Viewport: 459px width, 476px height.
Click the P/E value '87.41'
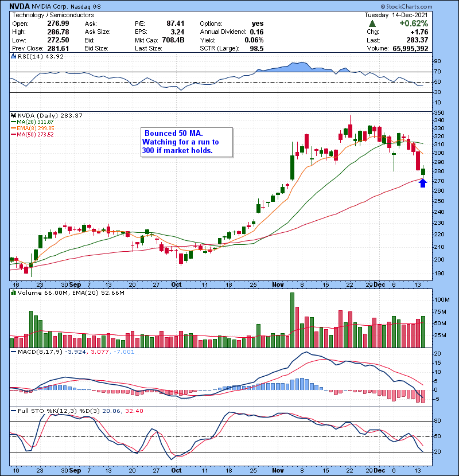(175, 24)
